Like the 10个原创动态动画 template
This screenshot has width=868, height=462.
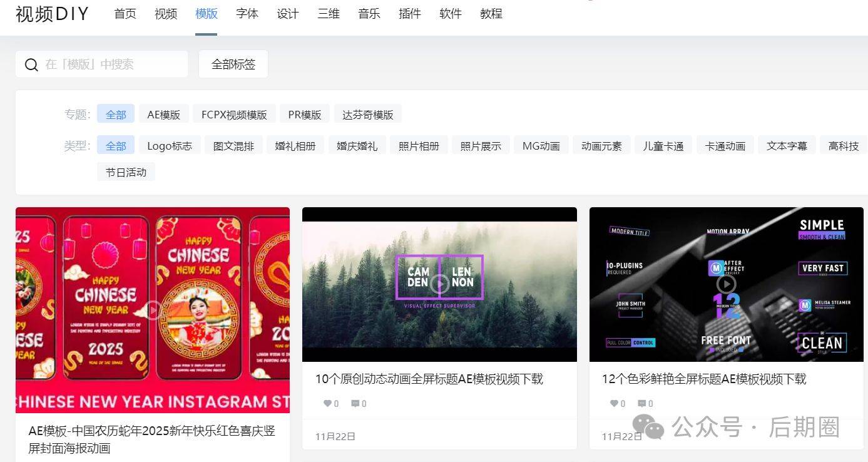pyautogui.click(x=327, y=404)
